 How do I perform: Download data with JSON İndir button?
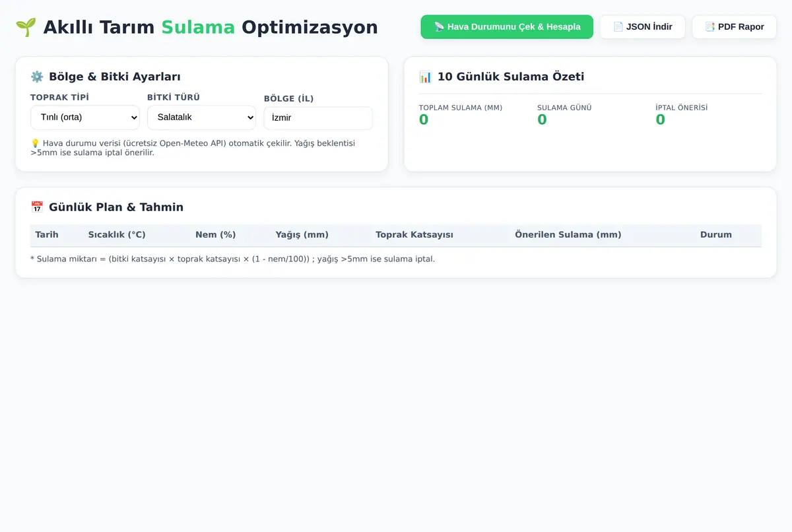click(642, 27)
